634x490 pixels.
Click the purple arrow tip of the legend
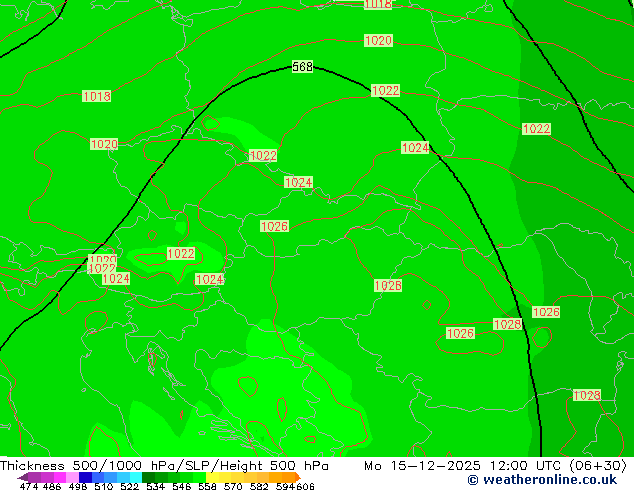23,477
